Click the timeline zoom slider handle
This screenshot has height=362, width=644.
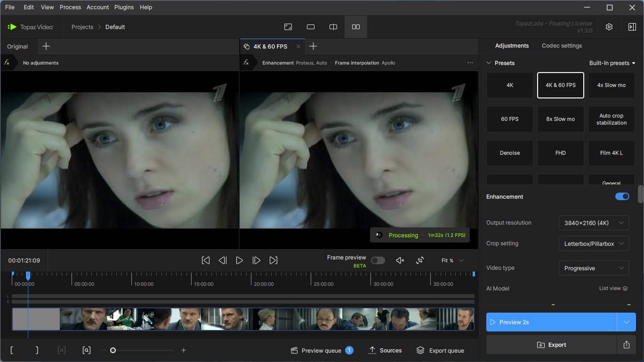click(113, 350)
